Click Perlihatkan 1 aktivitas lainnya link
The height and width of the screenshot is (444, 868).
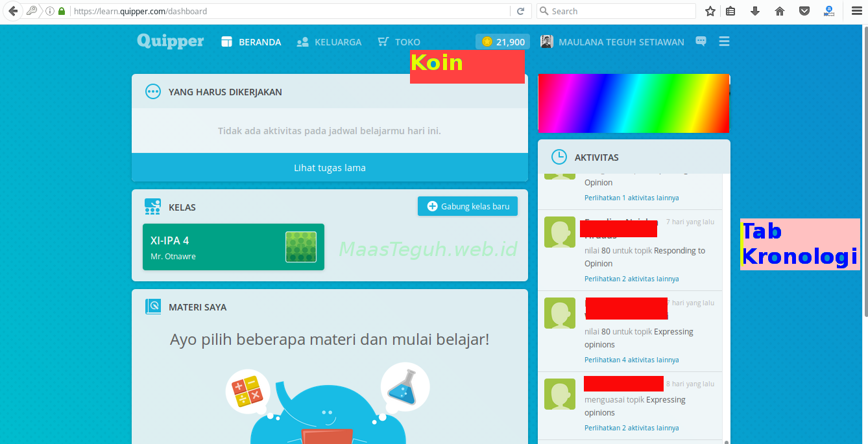click(x=632, y=198)
